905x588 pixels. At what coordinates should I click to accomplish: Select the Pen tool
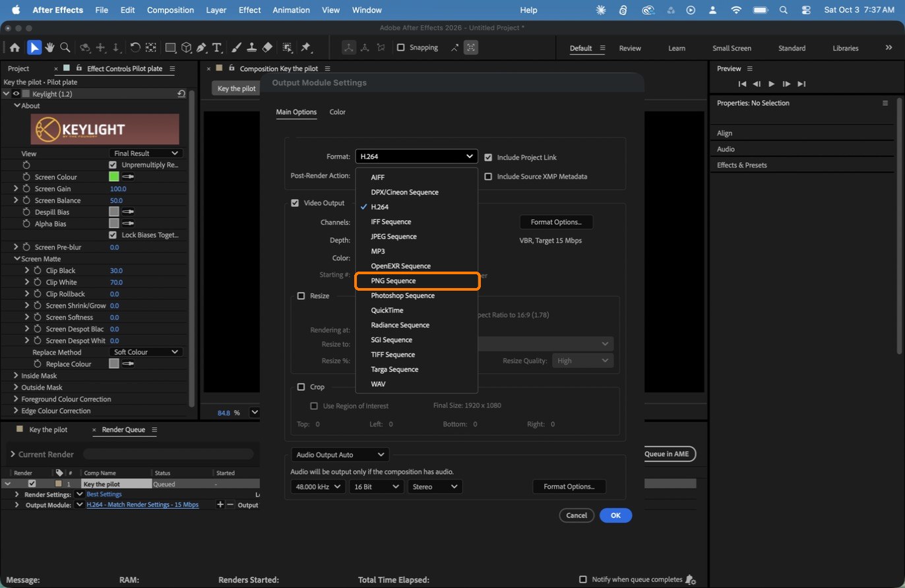pos(201,47)
